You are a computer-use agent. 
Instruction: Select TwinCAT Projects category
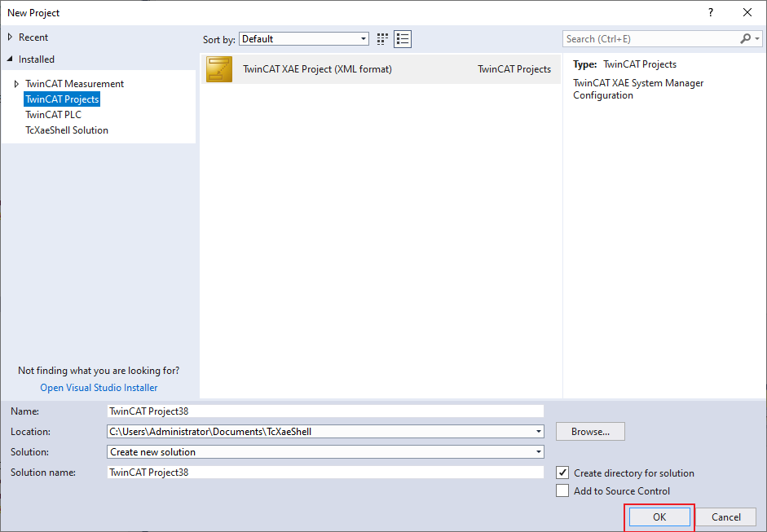click(62, 99)
